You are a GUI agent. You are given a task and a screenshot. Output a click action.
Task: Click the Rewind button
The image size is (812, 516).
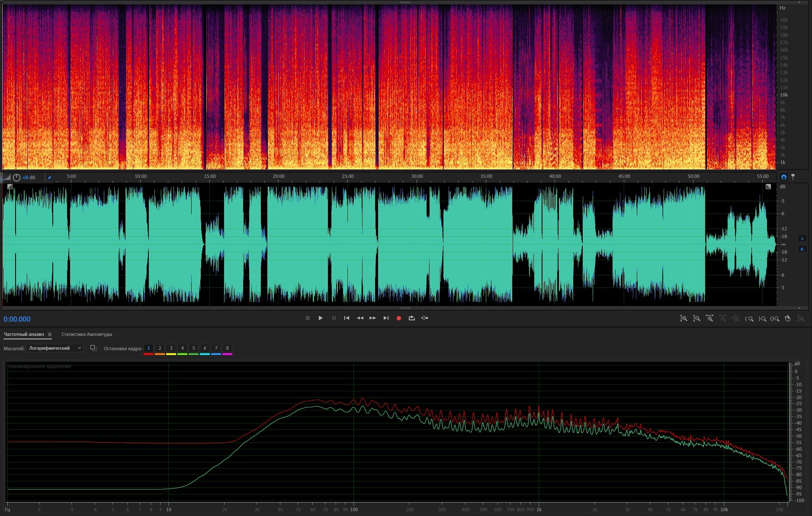coord(359,318)
